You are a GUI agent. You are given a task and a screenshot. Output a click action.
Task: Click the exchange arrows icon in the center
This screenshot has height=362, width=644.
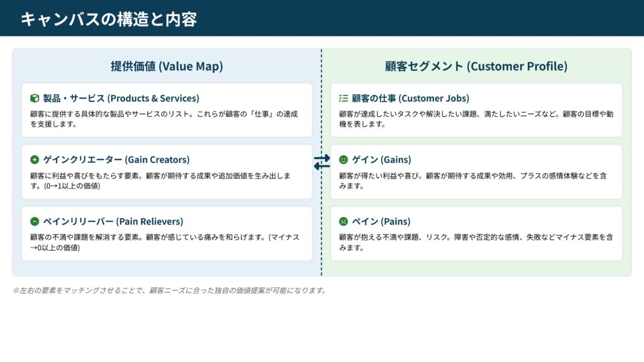tap(321, 162)
